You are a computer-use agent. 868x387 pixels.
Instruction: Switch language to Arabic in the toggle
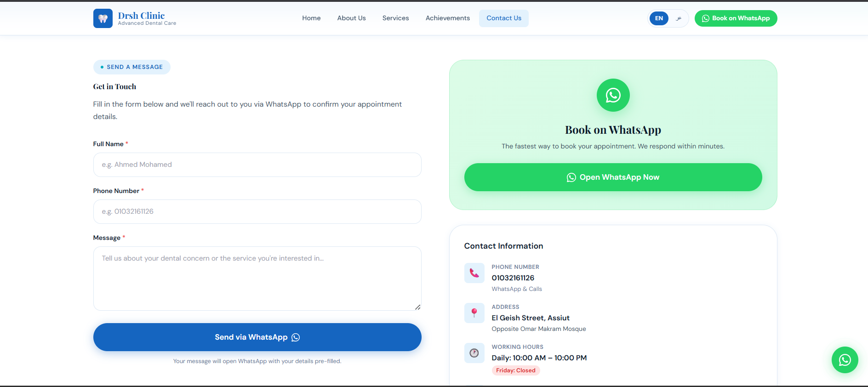[679, 18]
